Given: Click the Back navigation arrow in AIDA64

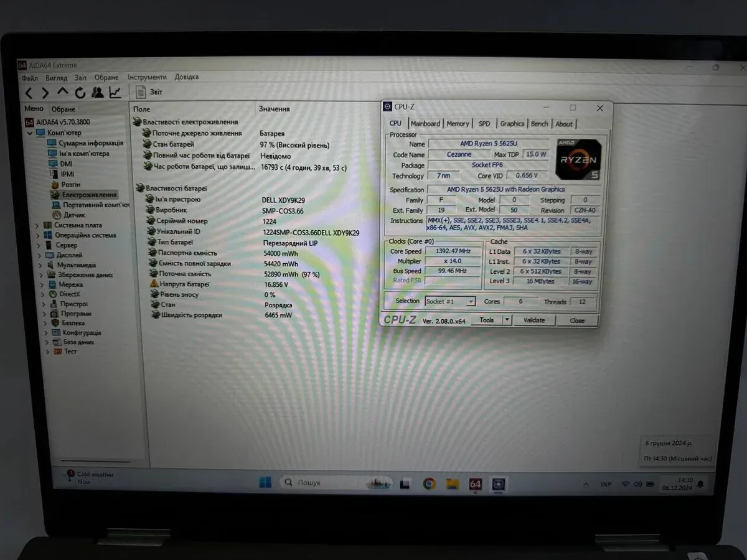Looking at the screenshot, I should click(29, 93).
